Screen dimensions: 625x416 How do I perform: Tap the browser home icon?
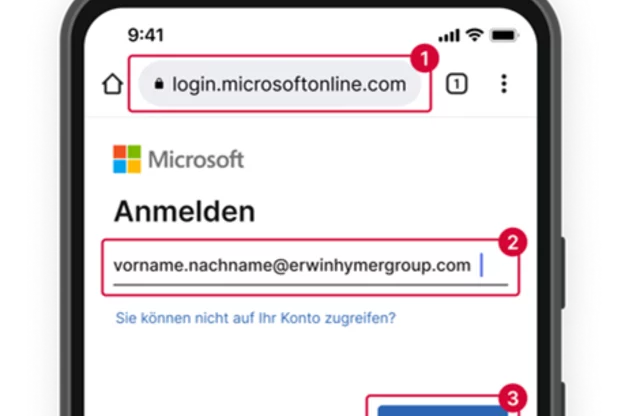click(112, 84)
